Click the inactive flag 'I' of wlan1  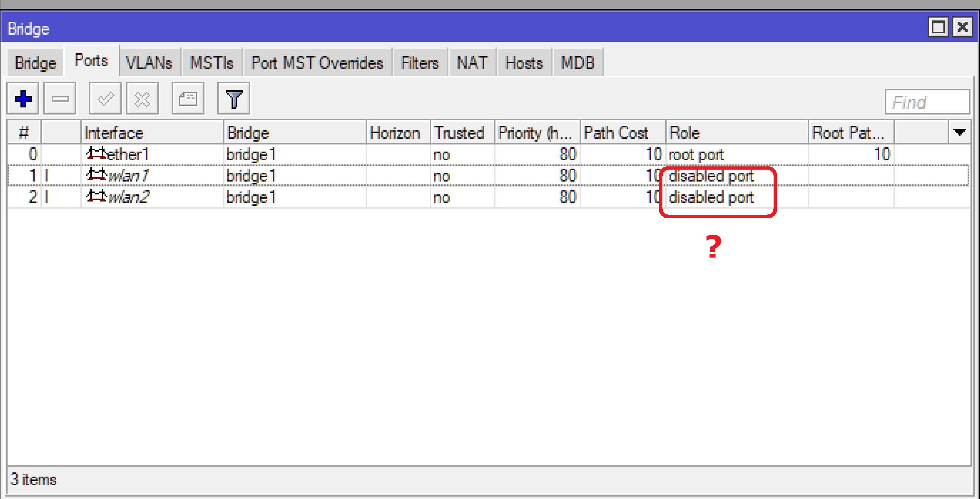coord(47,175)
